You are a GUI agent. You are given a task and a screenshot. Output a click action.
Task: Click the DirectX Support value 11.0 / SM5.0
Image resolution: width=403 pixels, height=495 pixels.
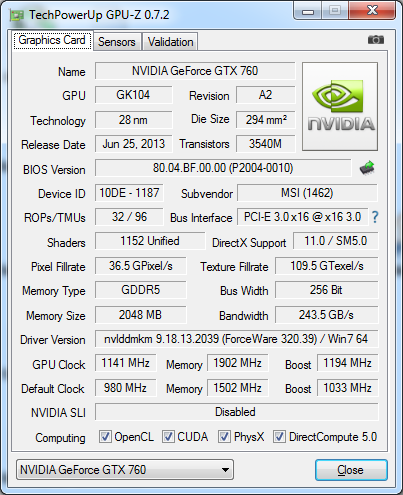coord(336,241)
